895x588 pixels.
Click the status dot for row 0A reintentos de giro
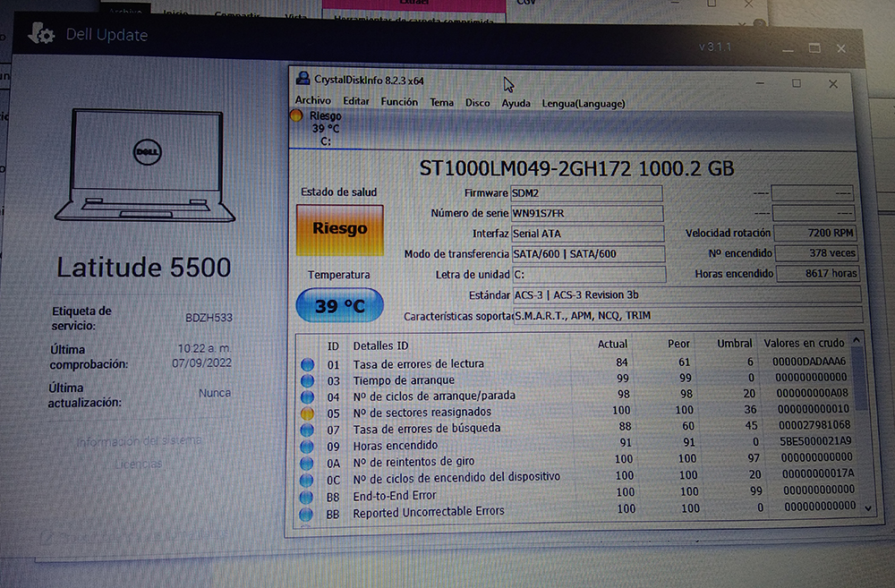coord(306,463)
